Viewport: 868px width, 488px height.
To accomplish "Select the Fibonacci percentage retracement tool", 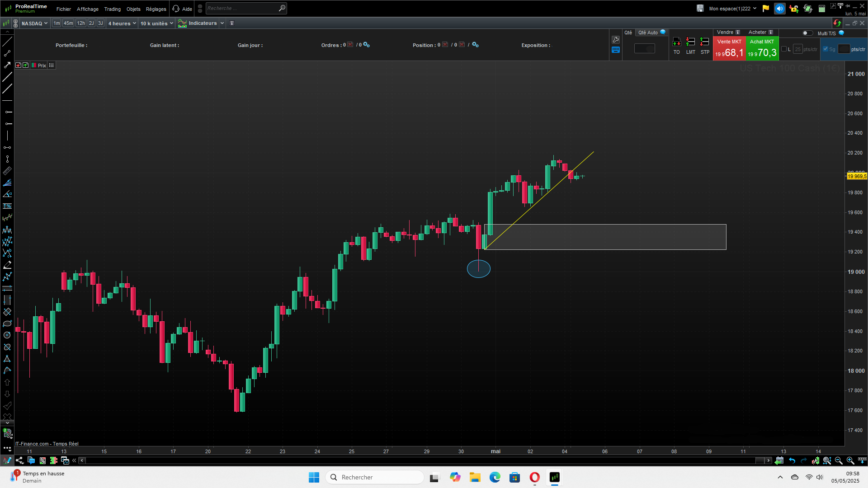I will click(7, 206).
